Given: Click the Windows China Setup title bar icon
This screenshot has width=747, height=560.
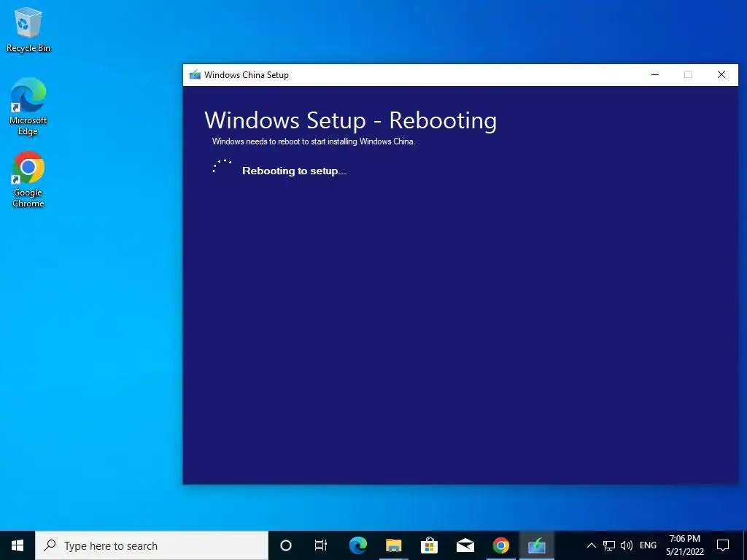Looking at the screenshot, I should click(195, 75).
